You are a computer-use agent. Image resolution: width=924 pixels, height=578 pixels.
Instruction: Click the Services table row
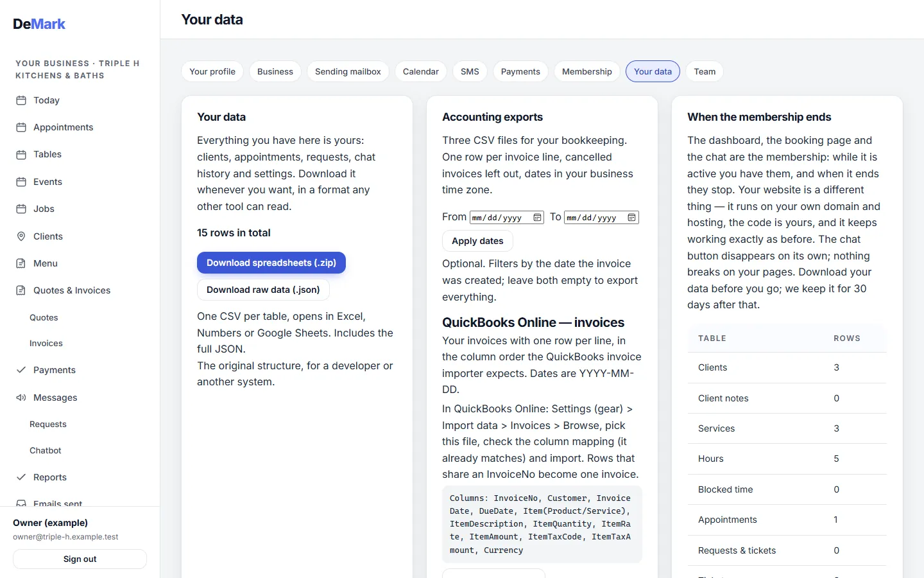787,428
